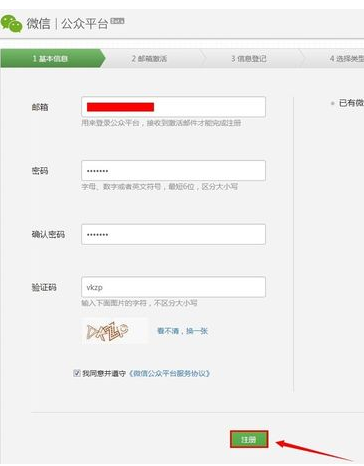The width and height of the screenshot is (364, 466).
Task: Refresh captcha via 看不清，换一张 link
Action: [x=182, y=331]
